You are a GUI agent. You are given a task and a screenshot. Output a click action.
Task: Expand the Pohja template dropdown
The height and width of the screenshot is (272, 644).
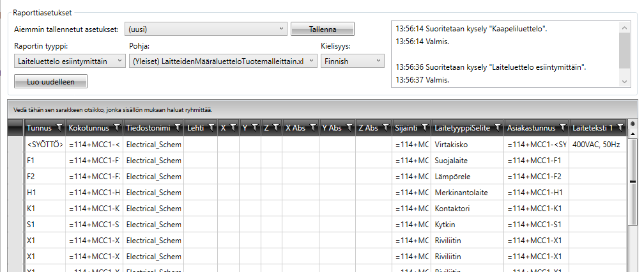(x=311, y=61)
